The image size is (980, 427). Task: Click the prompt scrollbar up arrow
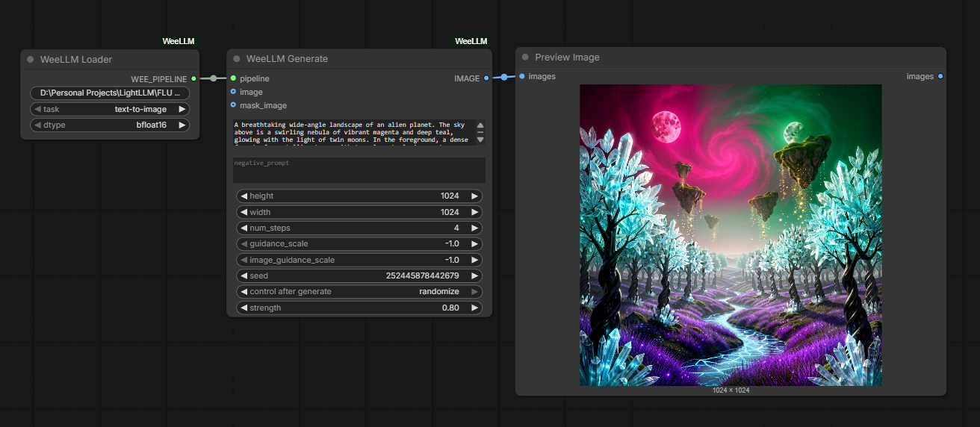coord(480,125)
